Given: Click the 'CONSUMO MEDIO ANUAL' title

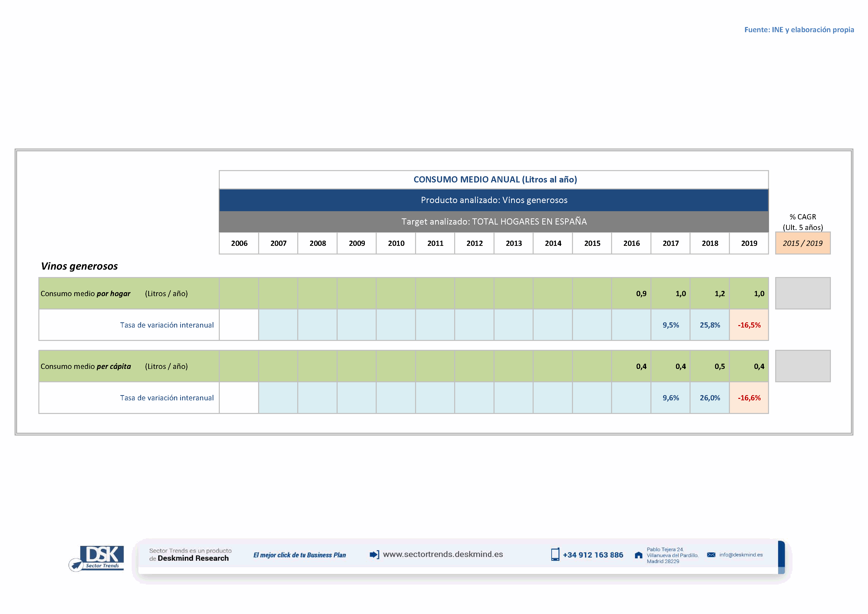Looking at the screenshot, I should point(495,179).
